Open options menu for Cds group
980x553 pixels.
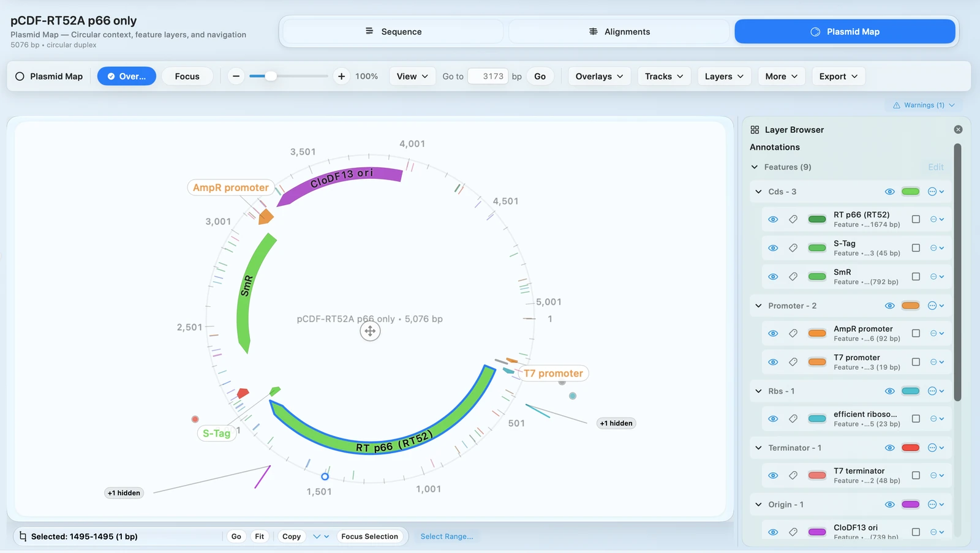click(936, 192)
